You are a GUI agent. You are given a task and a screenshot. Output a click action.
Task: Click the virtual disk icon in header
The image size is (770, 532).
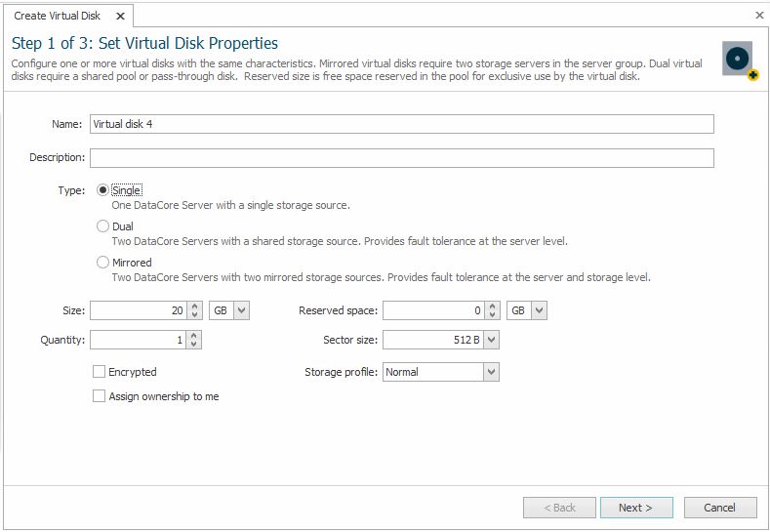pyautogui.click(x=739, y=60)
